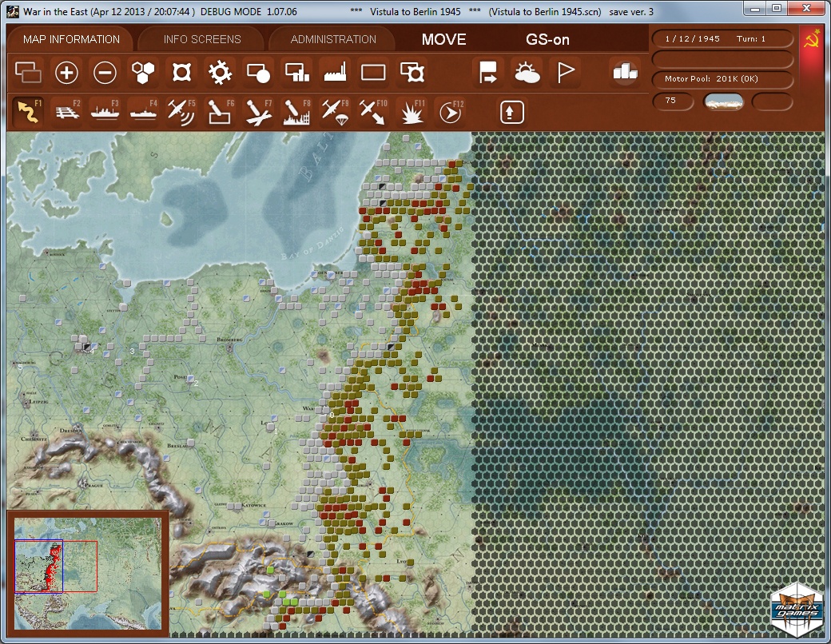
Task: Select rail movement mode (F2)
Action: click(x=66, y=112)
